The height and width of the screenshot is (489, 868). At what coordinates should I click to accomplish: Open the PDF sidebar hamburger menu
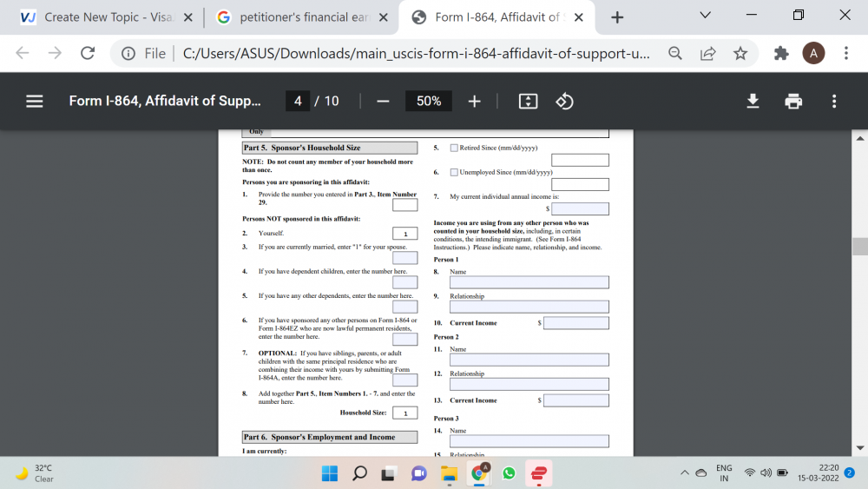[x=35, y=102]
